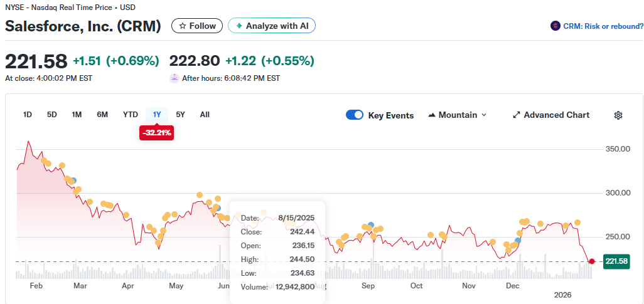
Task: Select the 5Y time range
Action: pos(180,115)
